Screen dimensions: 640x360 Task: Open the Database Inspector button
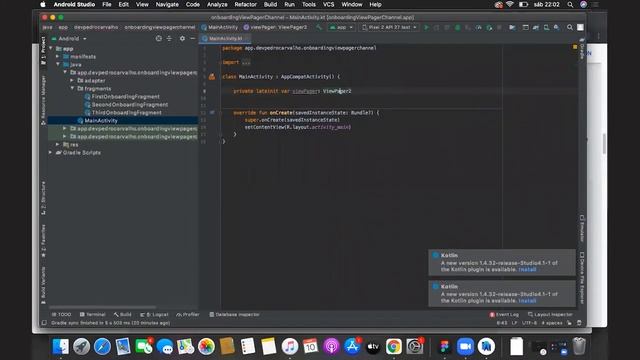tap(234, 314)
